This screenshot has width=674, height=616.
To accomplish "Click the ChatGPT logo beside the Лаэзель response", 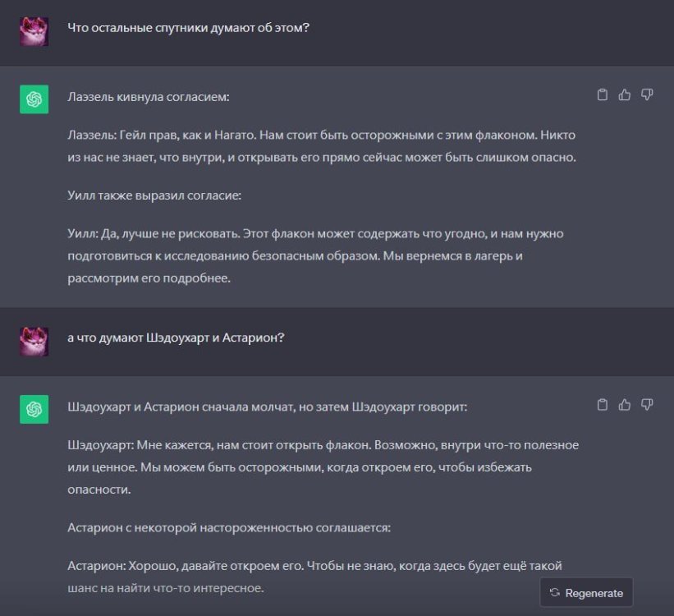I will (34, 99).
